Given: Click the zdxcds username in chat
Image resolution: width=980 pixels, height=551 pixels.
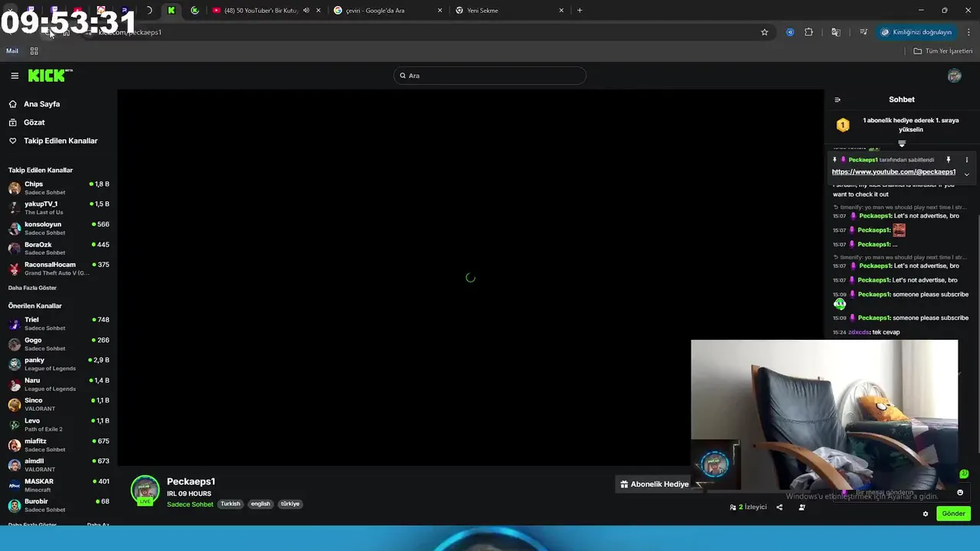Looking at the screenshot, I should tap(858, 332).
